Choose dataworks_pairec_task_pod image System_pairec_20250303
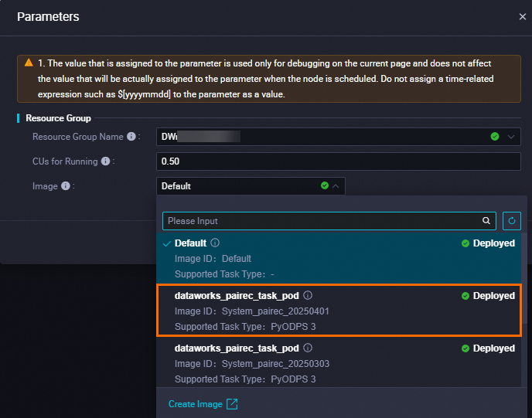 point(339,363)
